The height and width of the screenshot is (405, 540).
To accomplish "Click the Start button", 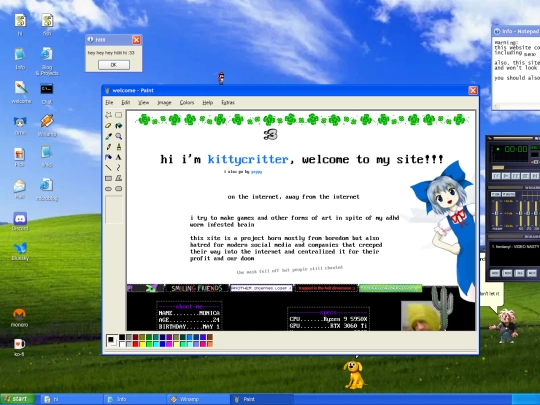I will pos(18,399).
